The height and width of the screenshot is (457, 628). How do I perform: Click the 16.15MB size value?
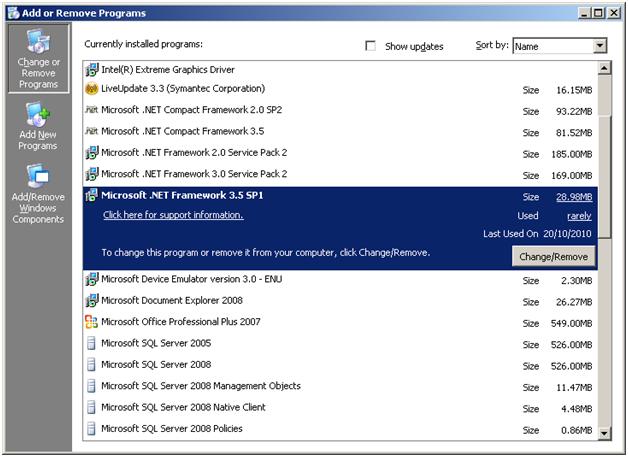[574, 91]
